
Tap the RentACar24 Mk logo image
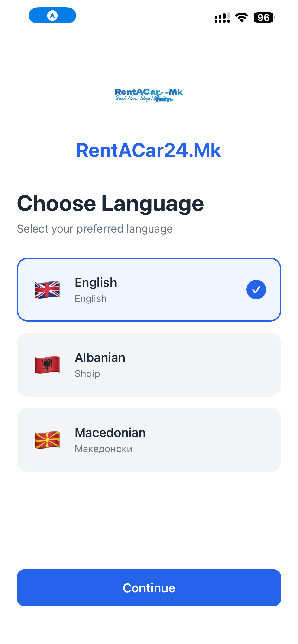(x=149, y=95)
